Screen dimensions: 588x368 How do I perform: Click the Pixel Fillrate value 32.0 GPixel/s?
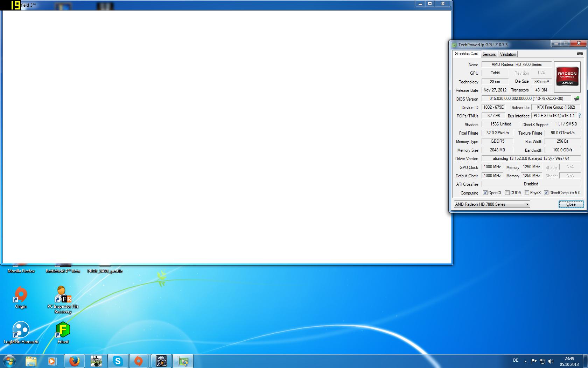pyautogui.click(x=497, y=133)
